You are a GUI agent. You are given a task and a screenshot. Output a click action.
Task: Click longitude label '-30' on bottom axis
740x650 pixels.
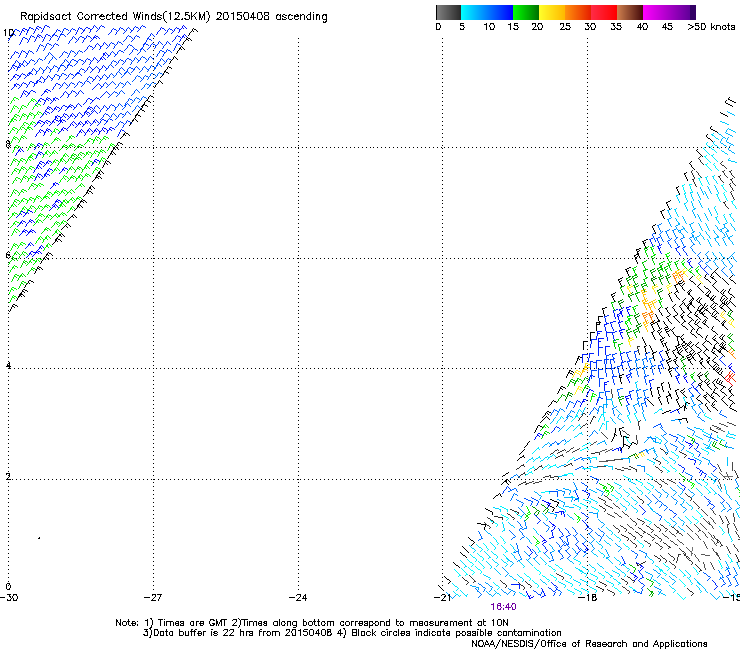coord(9,598)
